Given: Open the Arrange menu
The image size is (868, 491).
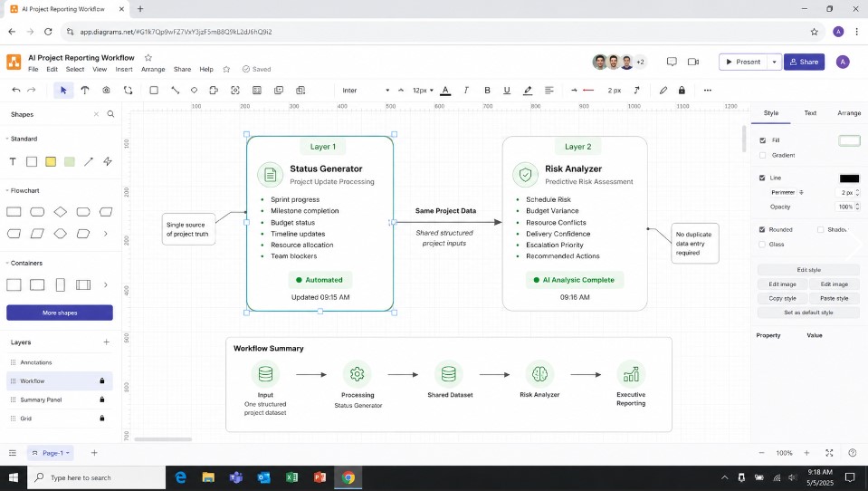Looking at the screenshot, I should tap(153, 69).
